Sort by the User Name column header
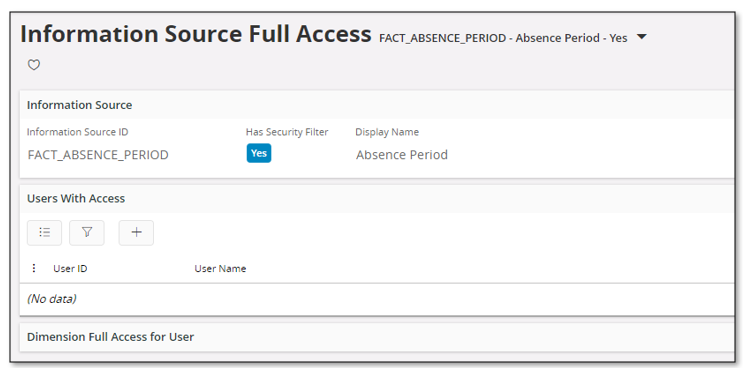 click(x=220, y=269)
